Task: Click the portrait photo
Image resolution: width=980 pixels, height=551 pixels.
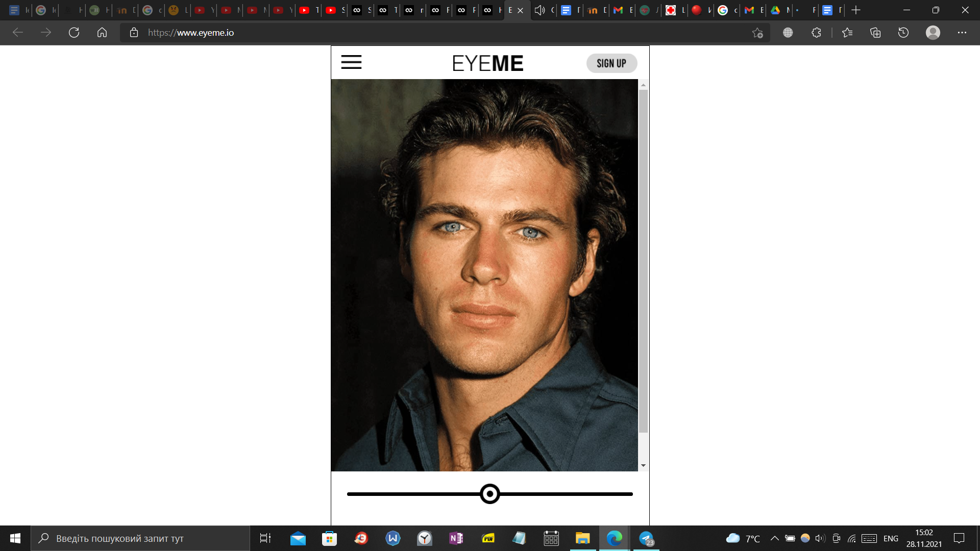Action: [484, 275]
